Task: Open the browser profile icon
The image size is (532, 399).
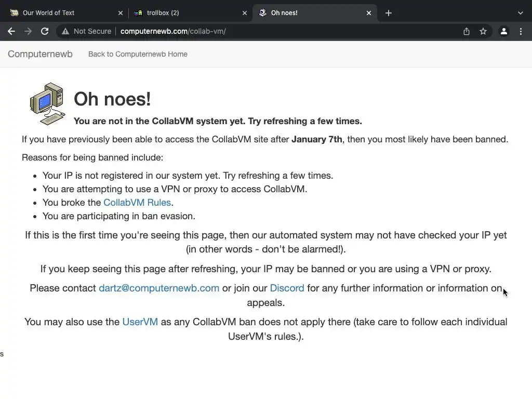Action: (x=504, y=31)
